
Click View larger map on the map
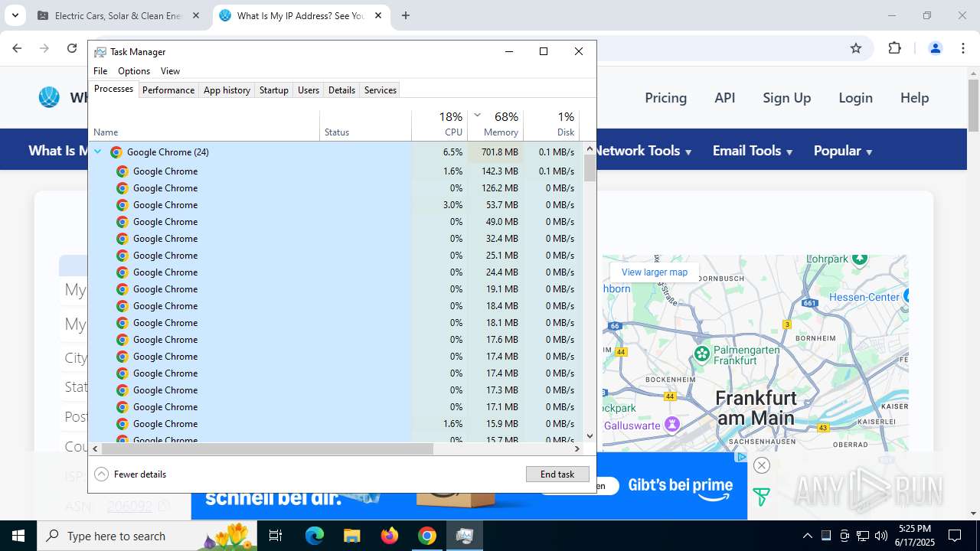click(655, 272)
